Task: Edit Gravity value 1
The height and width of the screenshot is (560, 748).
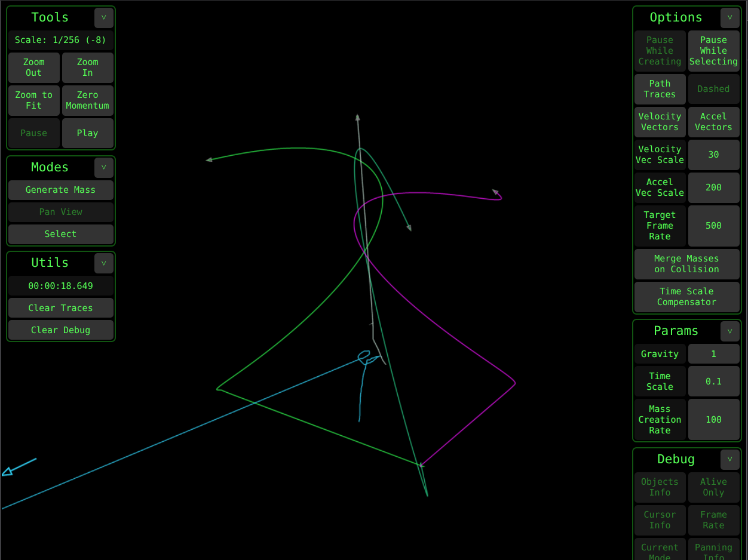Action: pos(714,354)
